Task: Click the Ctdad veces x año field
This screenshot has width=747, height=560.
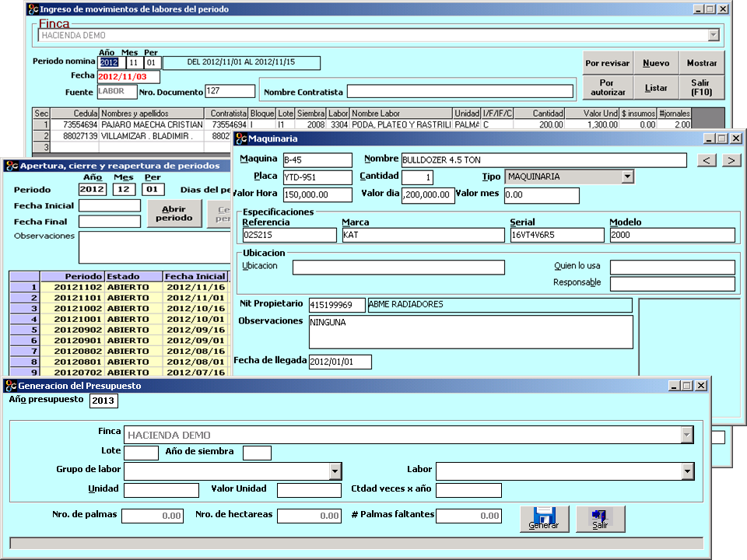Action: pyautogui.click(x=468, y=491)
